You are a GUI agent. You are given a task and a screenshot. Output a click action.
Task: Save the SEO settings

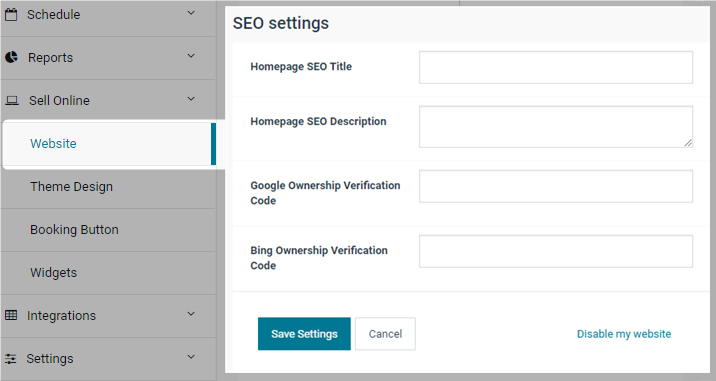[304, 334]
